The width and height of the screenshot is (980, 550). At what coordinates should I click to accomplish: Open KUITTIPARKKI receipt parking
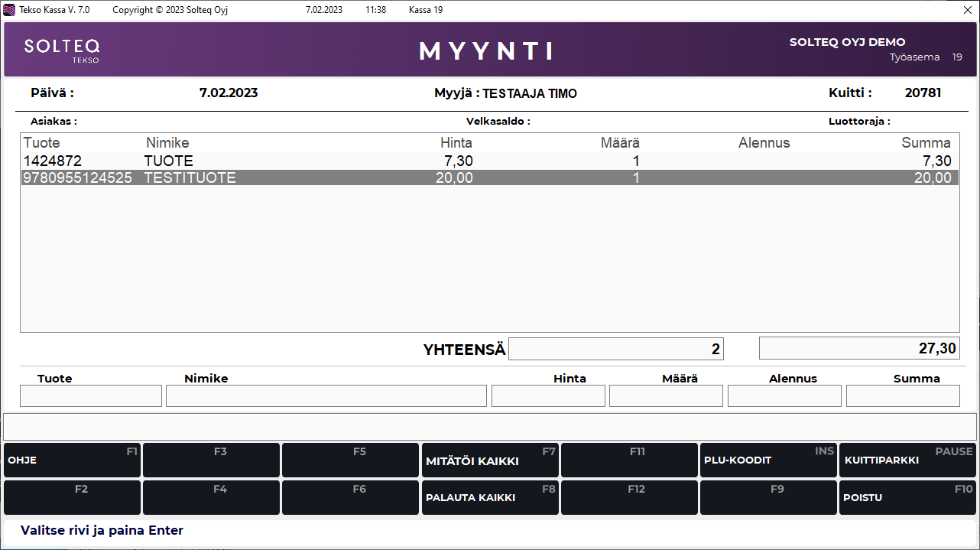point(907,461)
